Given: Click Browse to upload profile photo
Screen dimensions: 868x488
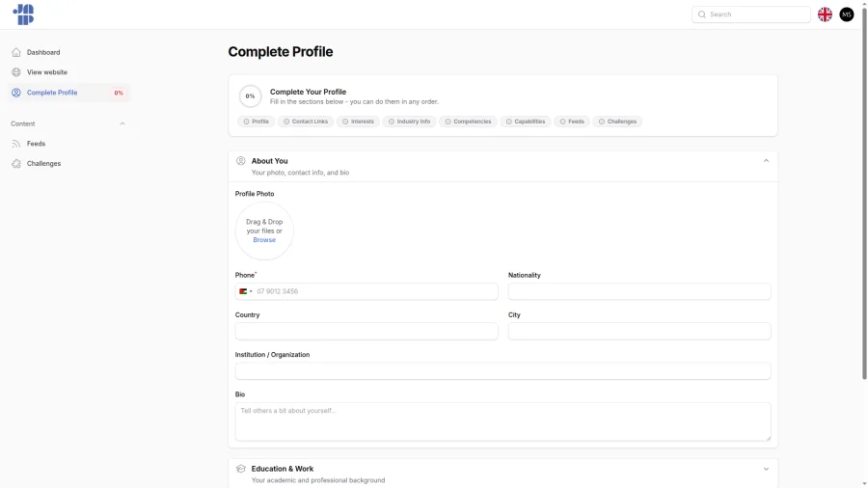Looking at the screenshot, I should tap(264, 240).
